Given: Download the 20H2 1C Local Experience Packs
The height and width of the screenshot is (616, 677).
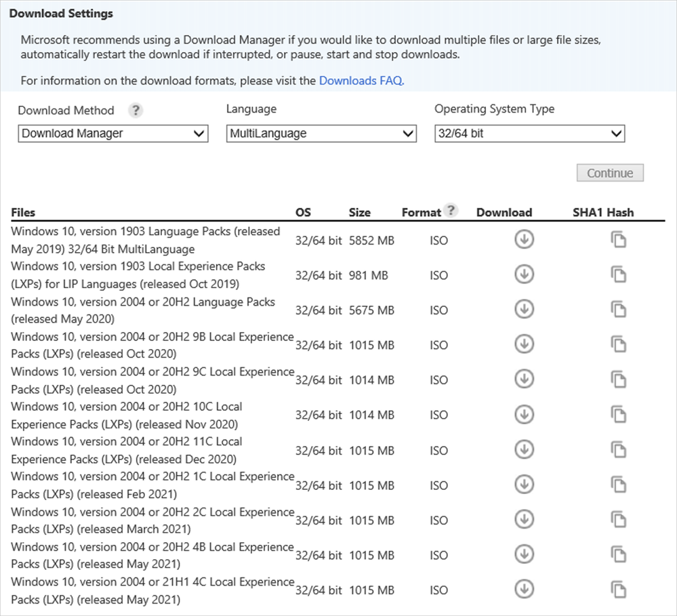Looking at the screenshot, I should click(x=524, y=485).
